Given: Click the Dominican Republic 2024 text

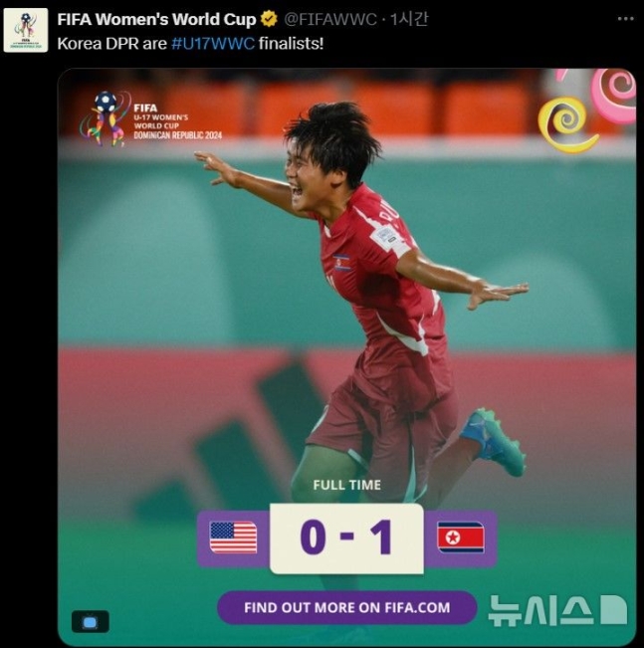Looking at the screenshot, I should tap(178, 135).
